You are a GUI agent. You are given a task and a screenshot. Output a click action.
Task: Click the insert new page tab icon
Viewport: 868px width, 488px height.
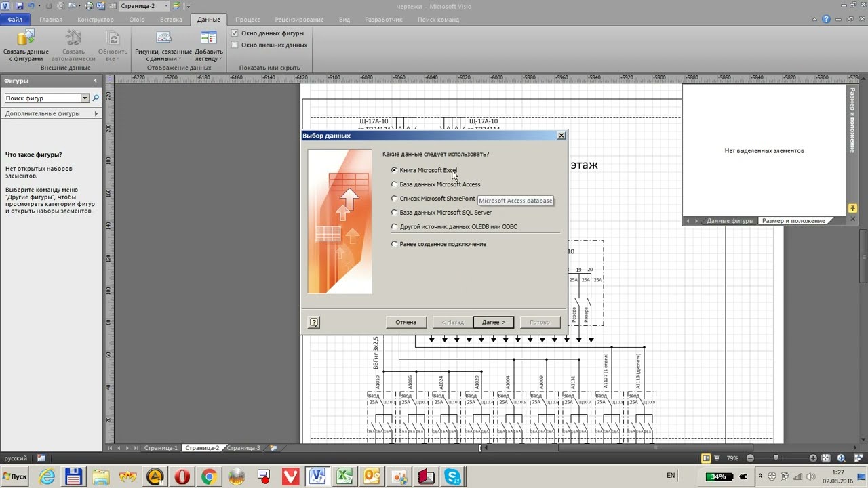pyautogui.click(x=273, y=448)
